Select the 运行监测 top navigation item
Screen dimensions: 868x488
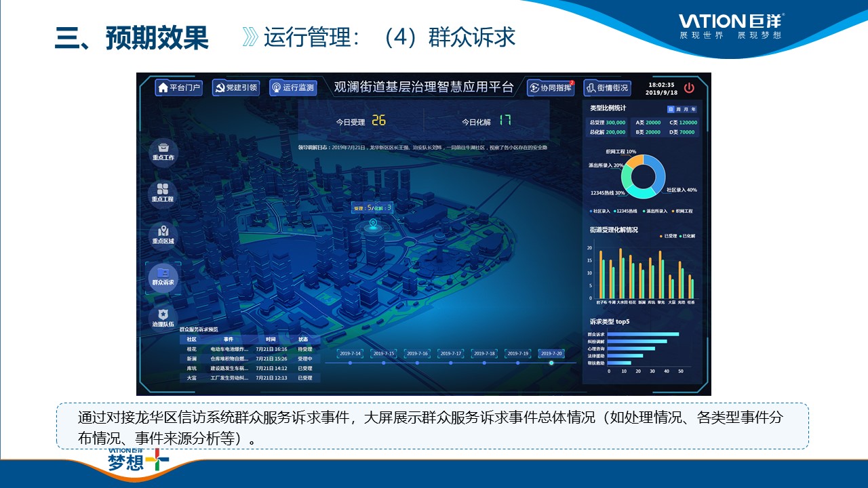point(293,87)
